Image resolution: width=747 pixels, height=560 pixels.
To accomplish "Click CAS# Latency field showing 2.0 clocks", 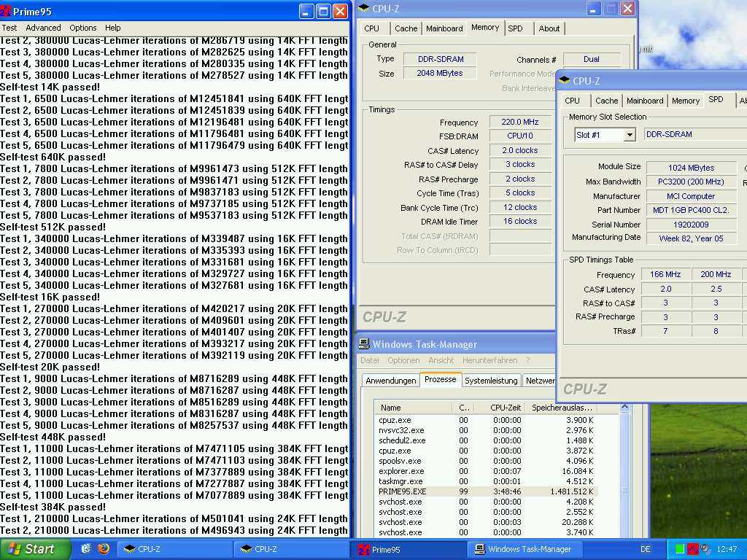I will pyautogui.click(x=519, y=150).
